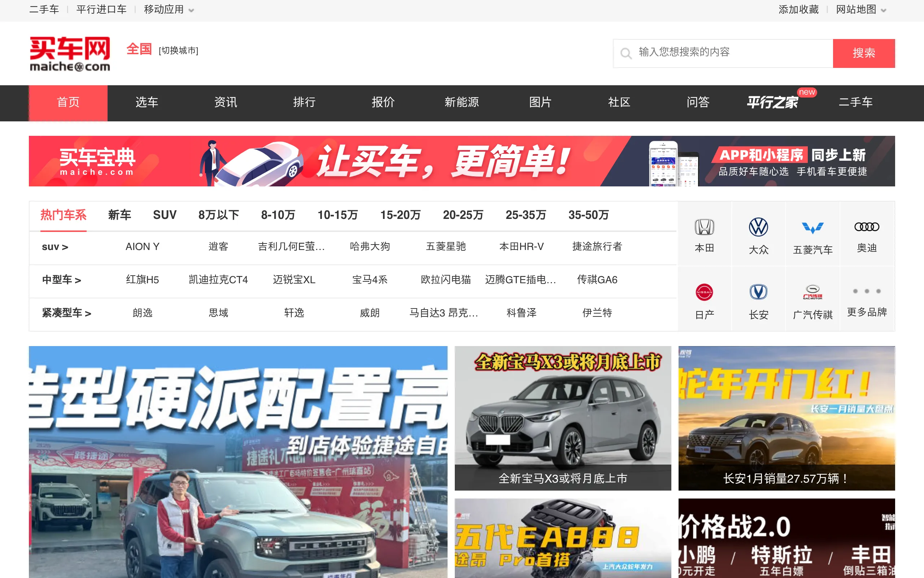Open the 报价 nav item
Image resolution: width=924 pixels, height=578 pixels.
click(x=383, y=103)
